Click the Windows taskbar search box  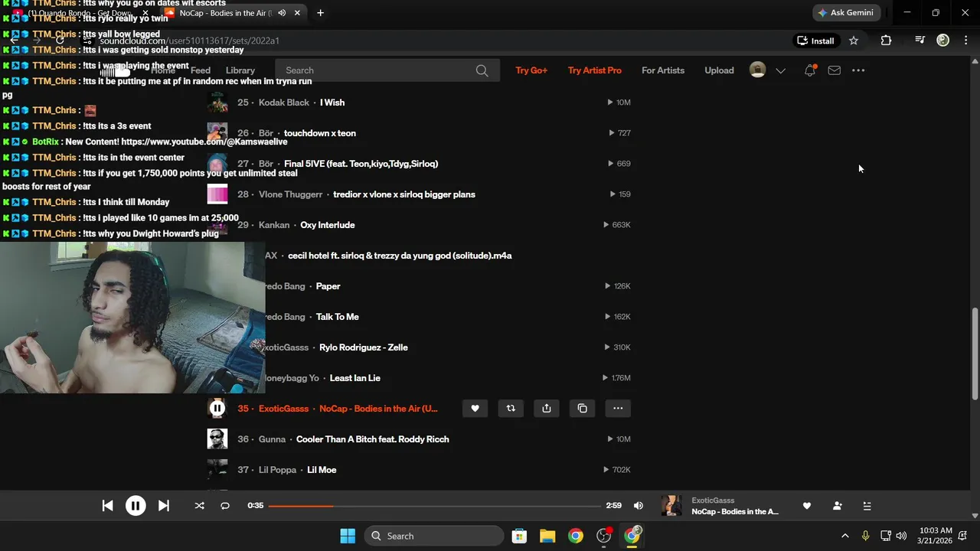tap(434, 536)
